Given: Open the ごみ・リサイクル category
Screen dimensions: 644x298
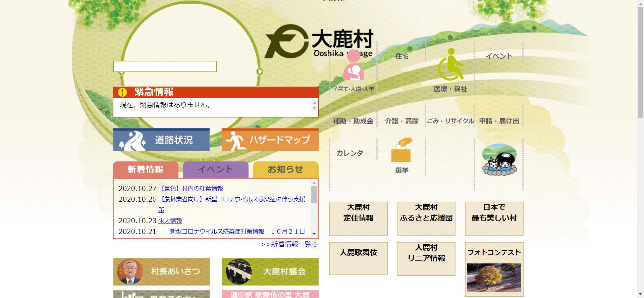Looking at the screenshot, I should (x=450, y=121).
